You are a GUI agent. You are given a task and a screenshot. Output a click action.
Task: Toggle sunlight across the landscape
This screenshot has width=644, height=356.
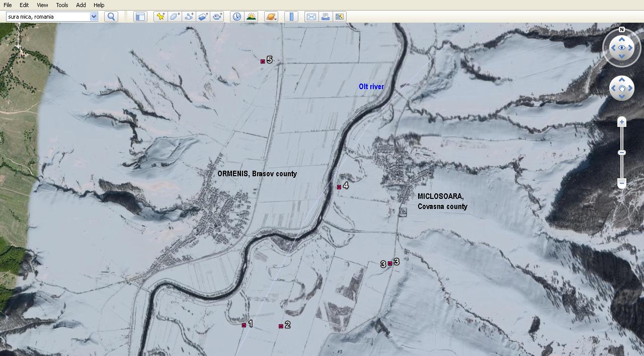[x=251, y=17]
